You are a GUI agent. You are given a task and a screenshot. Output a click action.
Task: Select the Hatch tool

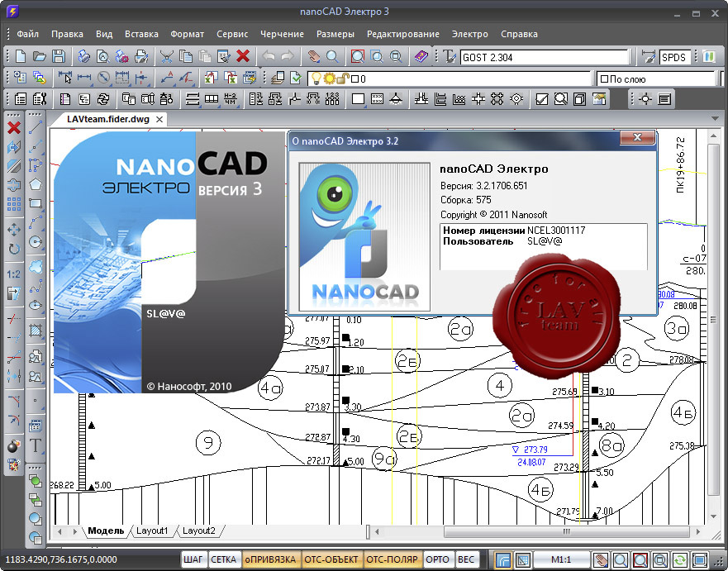coord(36,331)
